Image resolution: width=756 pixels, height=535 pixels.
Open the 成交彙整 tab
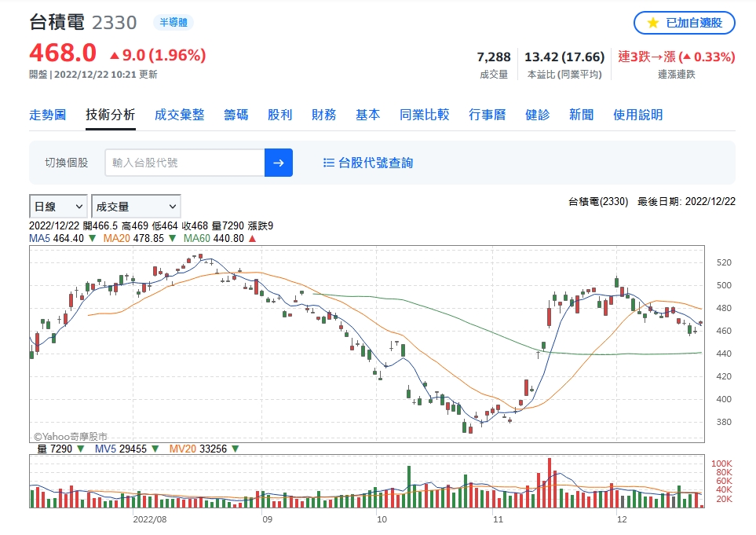179,115
